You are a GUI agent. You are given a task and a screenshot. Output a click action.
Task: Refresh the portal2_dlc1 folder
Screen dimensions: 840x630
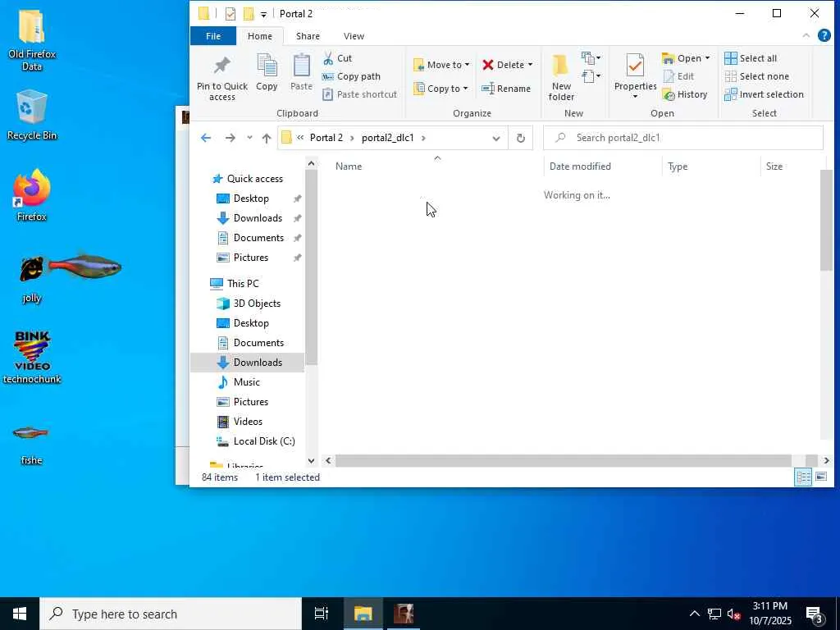point(520,138)
